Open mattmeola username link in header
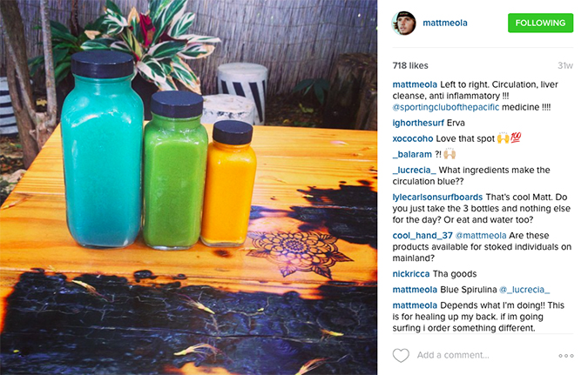 pyautogui.click(x=445, y=23)
